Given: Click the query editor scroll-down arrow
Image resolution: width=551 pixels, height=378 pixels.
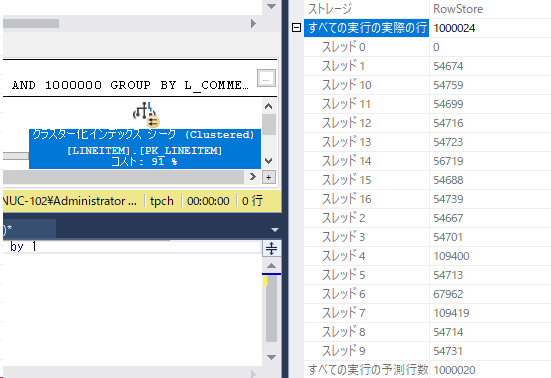Looking at the screenshot, I should point(271,357).
